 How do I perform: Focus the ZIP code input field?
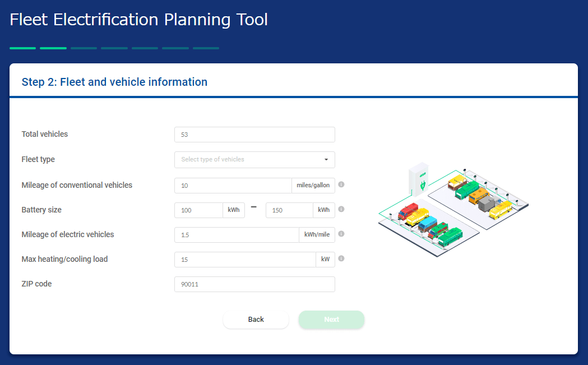click(x=254, y=284)
